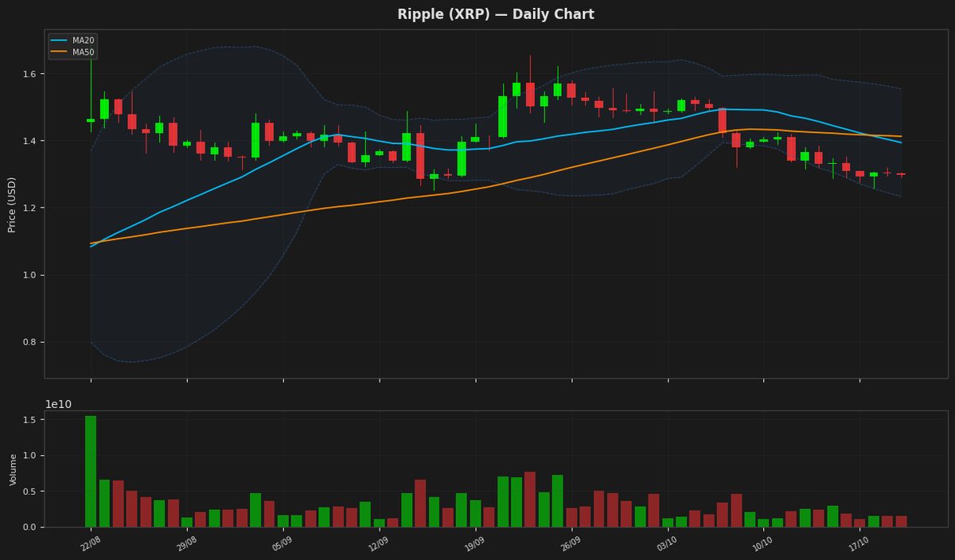Click the 1.4 price tick label
The width and height of the screenshot is (955, 560).
31,141
